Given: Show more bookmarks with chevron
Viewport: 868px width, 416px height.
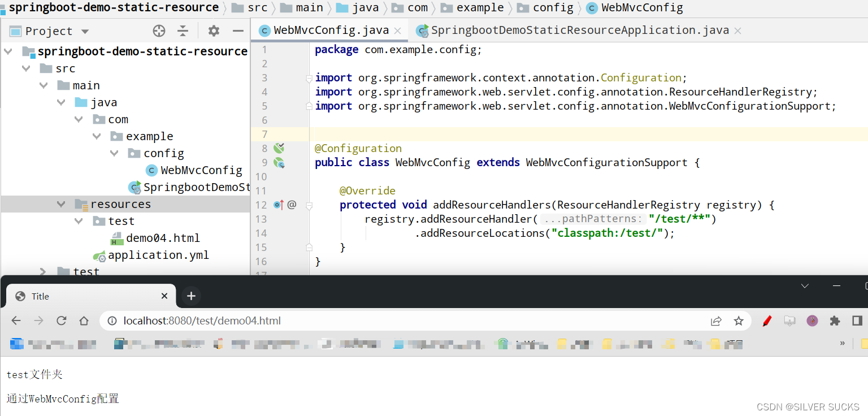Looking at the screenshot, I should [843, 343].
